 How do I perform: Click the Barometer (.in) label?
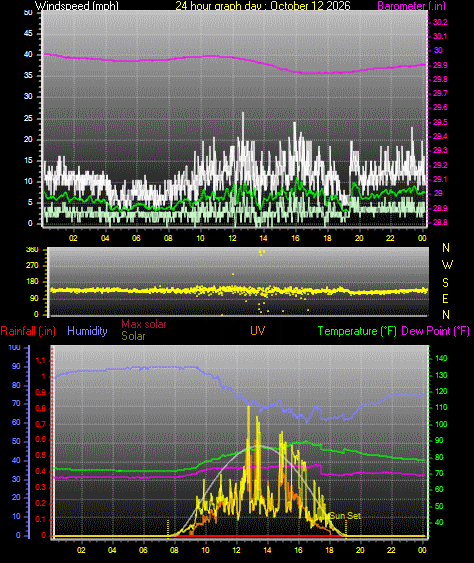point(412,6)
